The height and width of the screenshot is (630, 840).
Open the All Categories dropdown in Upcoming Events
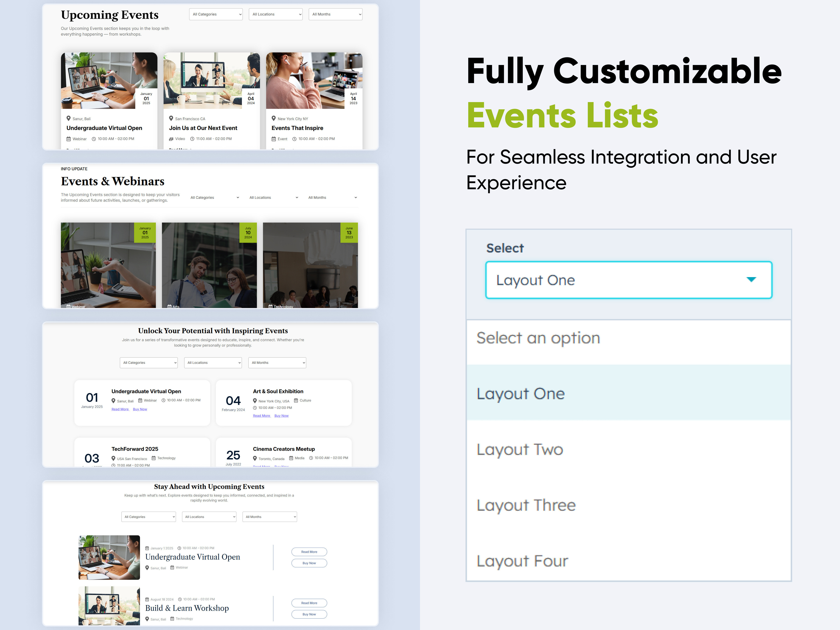pos(216,14)
